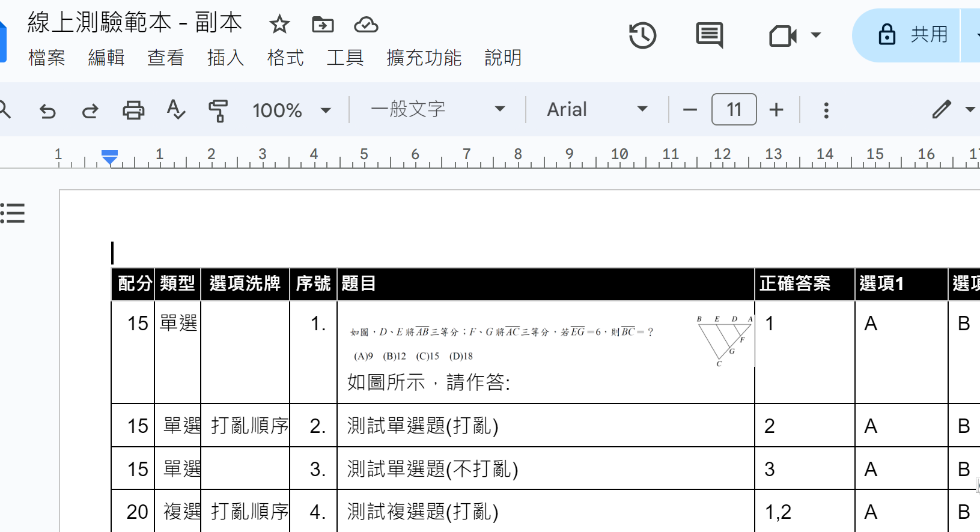Expand the 100% zoom dropdown
This screenshot has height=532, width=980.
(291, 110)
